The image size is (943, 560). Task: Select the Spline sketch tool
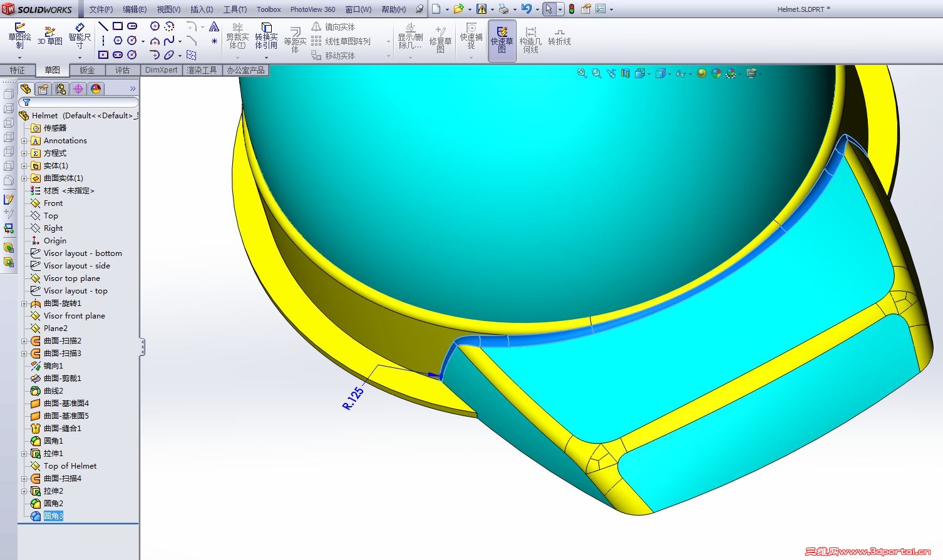[x=169, y=41]
